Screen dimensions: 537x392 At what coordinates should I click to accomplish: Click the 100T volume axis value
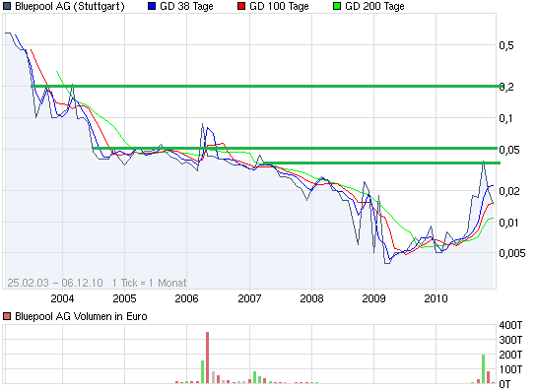pos(510,369)
